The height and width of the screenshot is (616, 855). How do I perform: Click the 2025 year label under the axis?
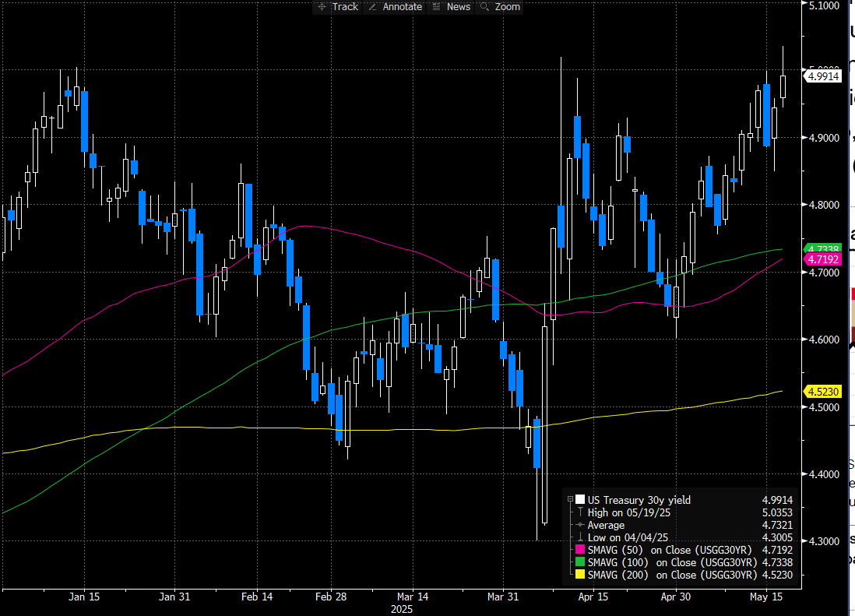402,610
